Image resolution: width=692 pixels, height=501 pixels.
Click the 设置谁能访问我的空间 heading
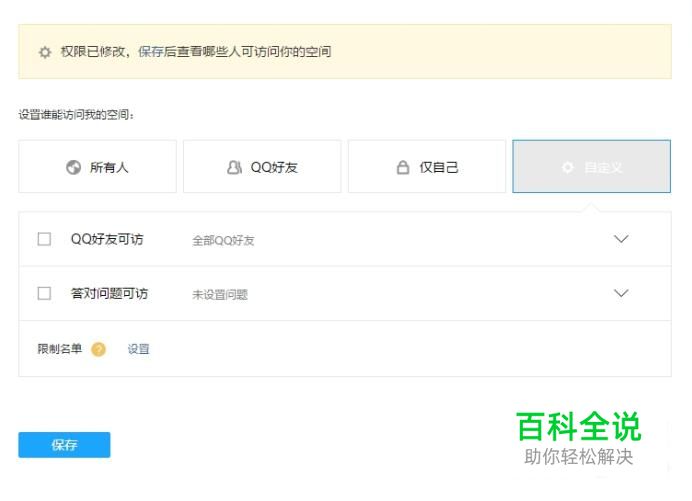[x=76, y=115]
